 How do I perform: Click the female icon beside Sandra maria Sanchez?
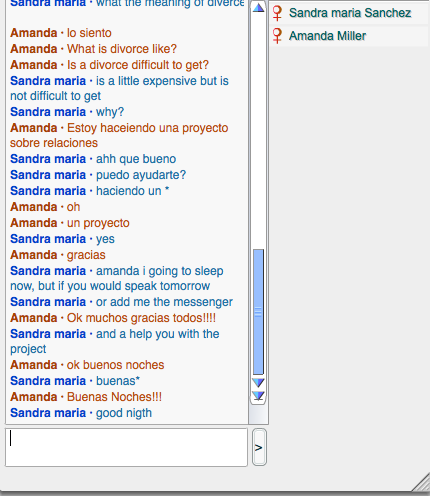point(277,13)
